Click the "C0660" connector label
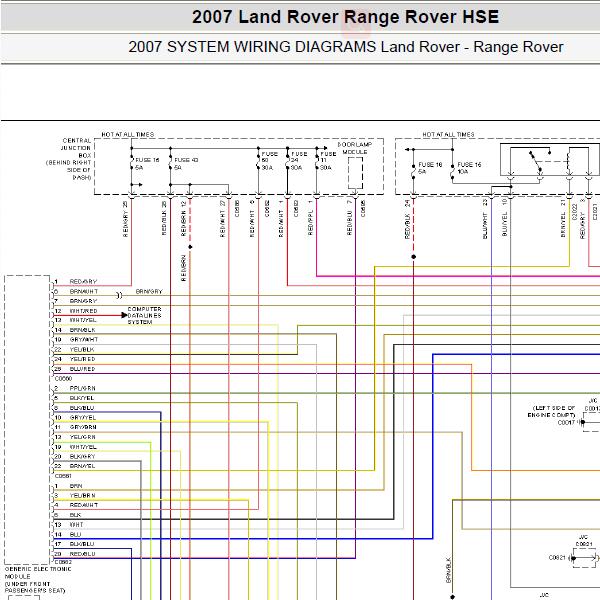Viewport: 600px width, 600px height. [x=63, y=379]
